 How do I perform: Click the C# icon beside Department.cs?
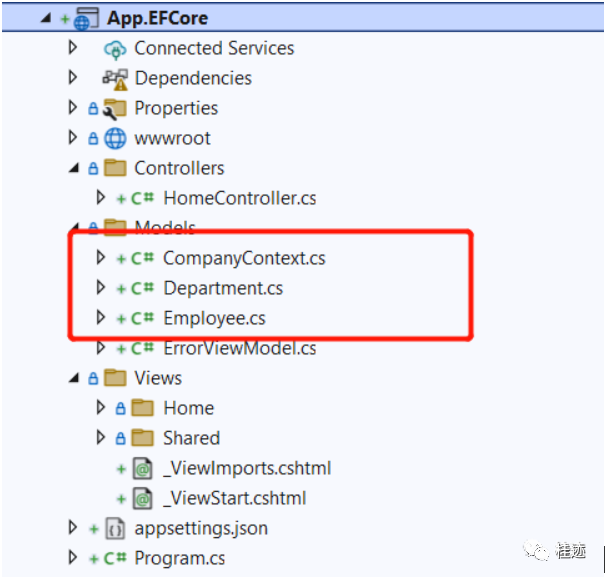point(142,288)
